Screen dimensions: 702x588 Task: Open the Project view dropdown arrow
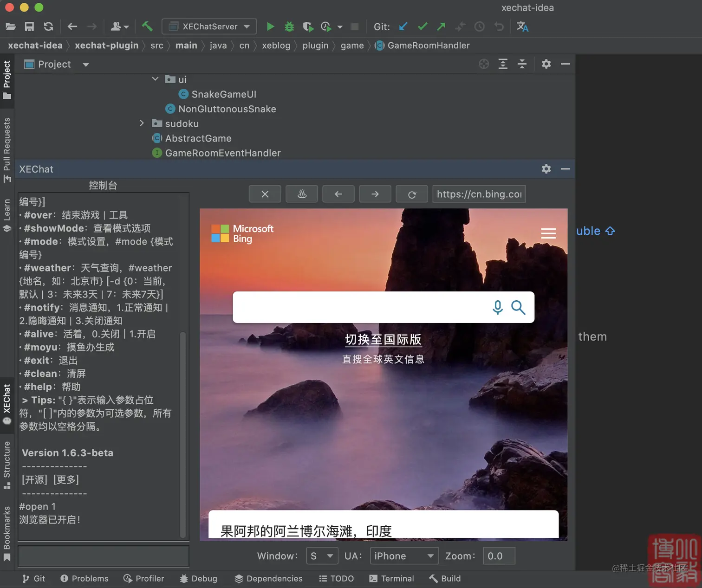pyautogui.click(x=85, y=65)
